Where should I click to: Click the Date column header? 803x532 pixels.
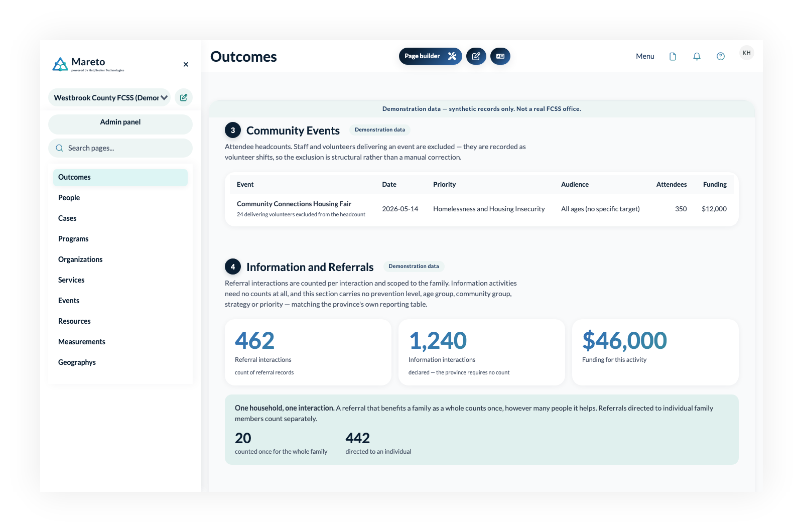[x=389, y=184]
